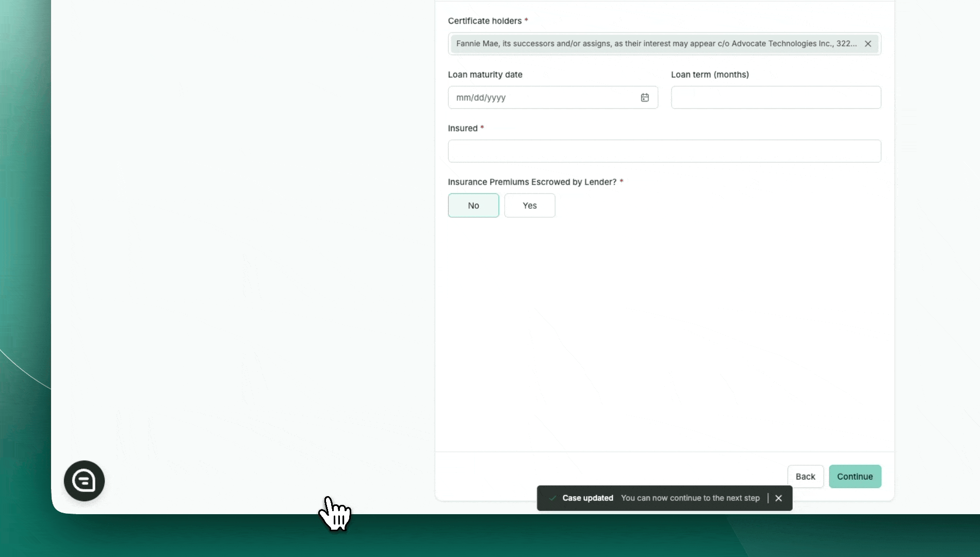Click the Insurance Premiums Escrowed by Lender label
This screenshot has width=980, height=557.
click(x=532, y=182)
